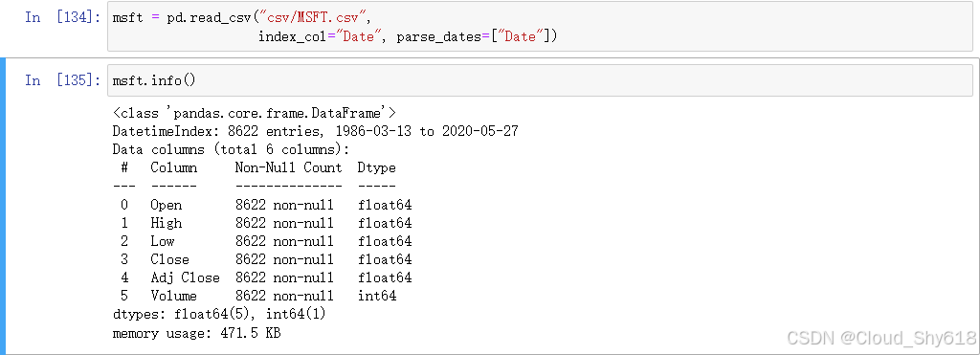
Task: Click the code cell containing pd.read_csv
Action: 540,26
